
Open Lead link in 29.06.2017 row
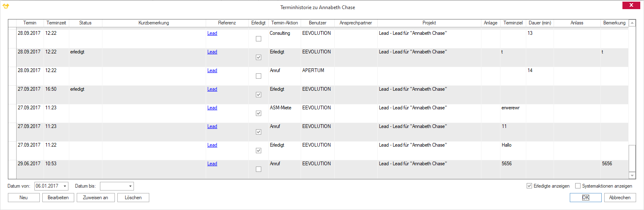tap(212, 164)
